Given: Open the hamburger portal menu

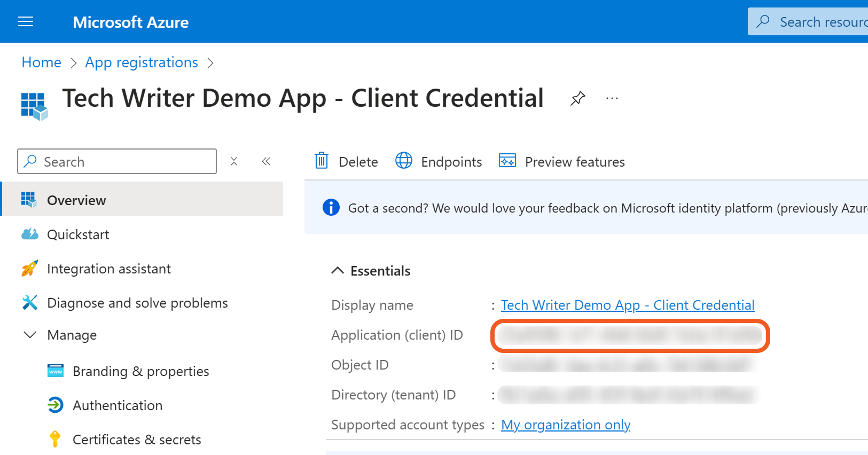Looking at the screenshot, I should pos(26,21).
